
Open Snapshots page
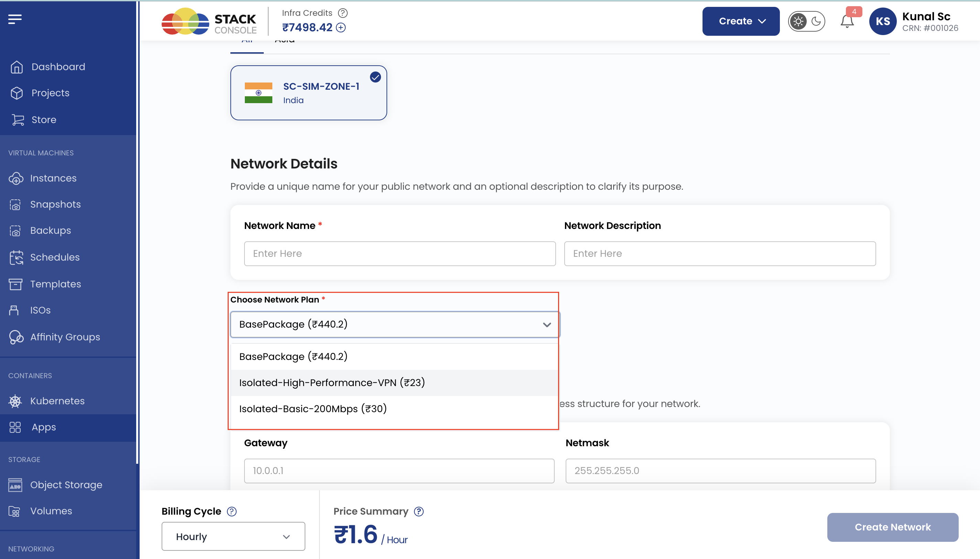pyautogui.click(x=55, y=204)
